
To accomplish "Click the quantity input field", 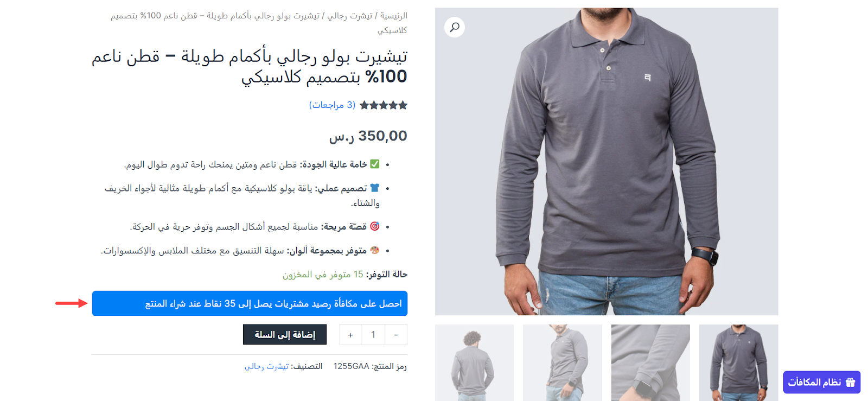I will 373,335.
